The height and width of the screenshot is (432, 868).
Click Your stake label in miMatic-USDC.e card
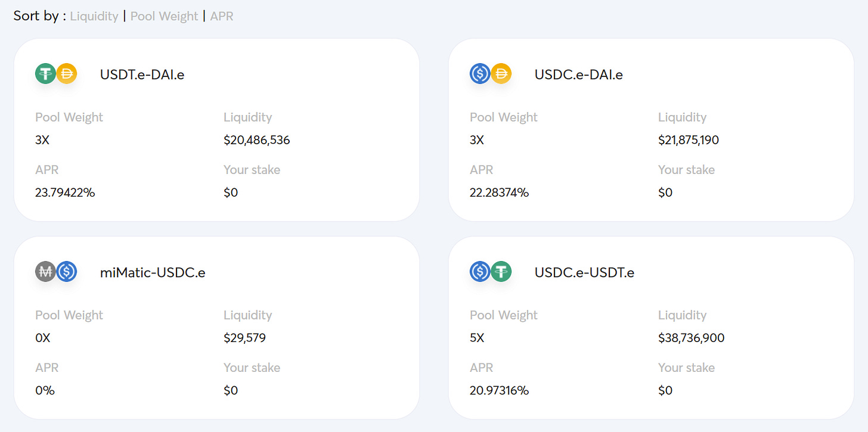(x=252, y=368)
